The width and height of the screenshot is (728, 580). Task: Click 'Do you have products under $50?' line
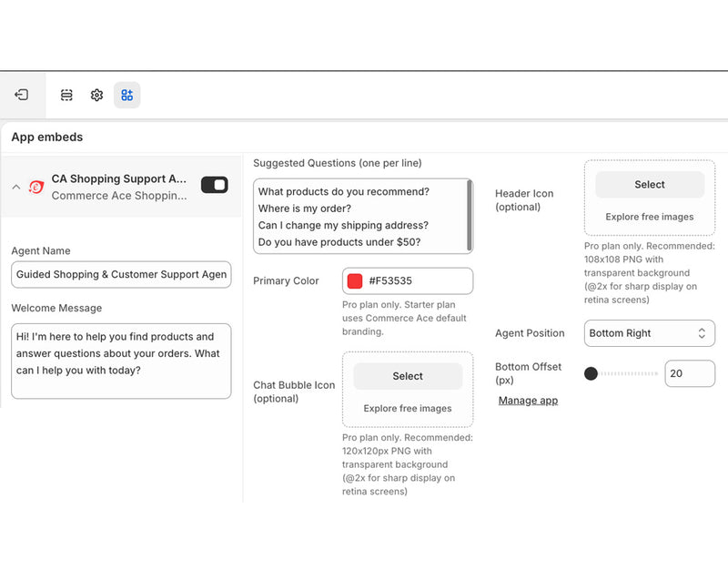[x=339, y=242]
